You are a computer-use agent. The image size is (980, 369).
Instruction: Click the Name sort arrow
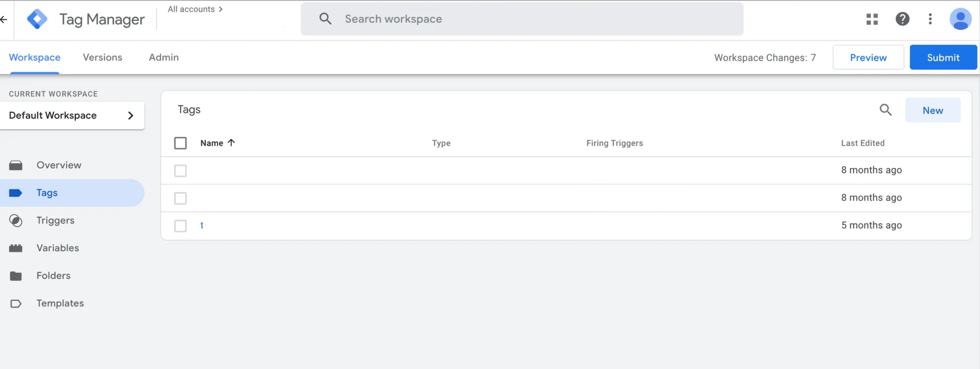tap(231, 142)
